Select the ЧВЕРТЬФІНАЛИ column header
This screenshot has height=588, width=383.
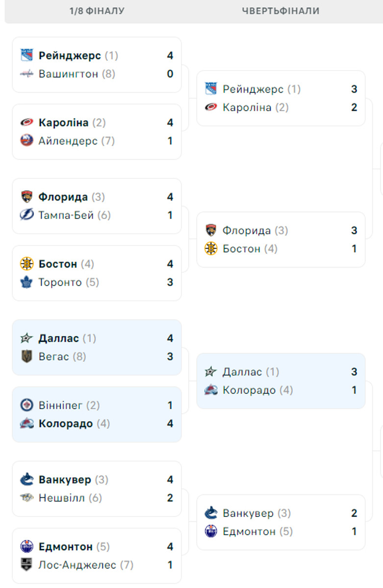pyautogui.click(x=281, y=11)
